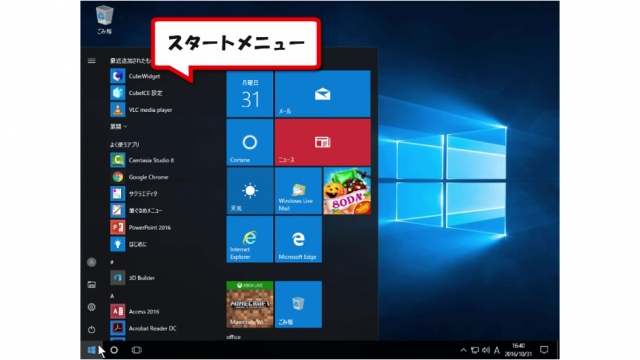The image size is (640, 360).
Task: Click the 'A' letter group header
Action: click(112, 296)
